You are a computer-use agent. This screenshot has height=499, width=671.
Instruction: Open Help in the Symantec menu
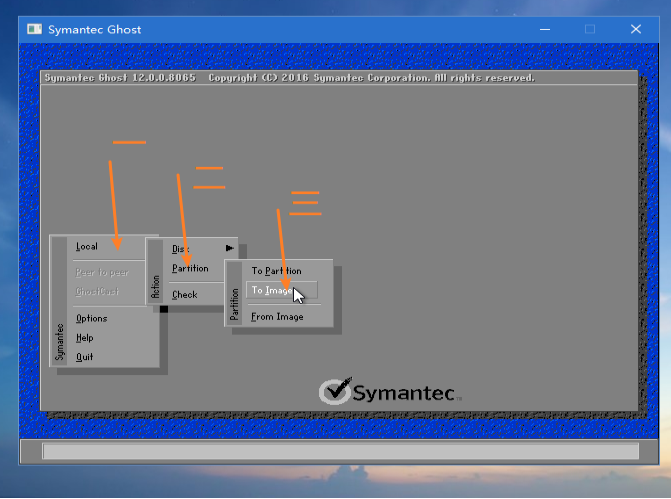(x=84, y=338)
